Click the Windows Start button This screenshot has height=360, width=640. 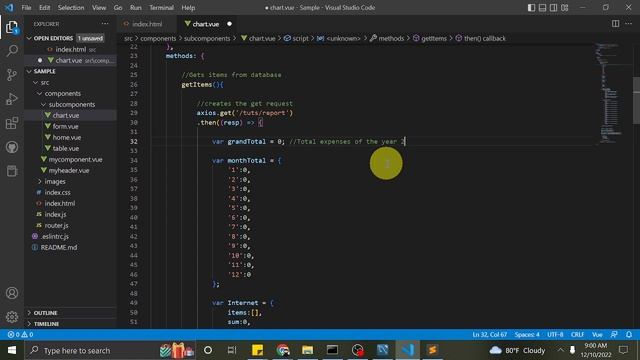click(12, 350)
